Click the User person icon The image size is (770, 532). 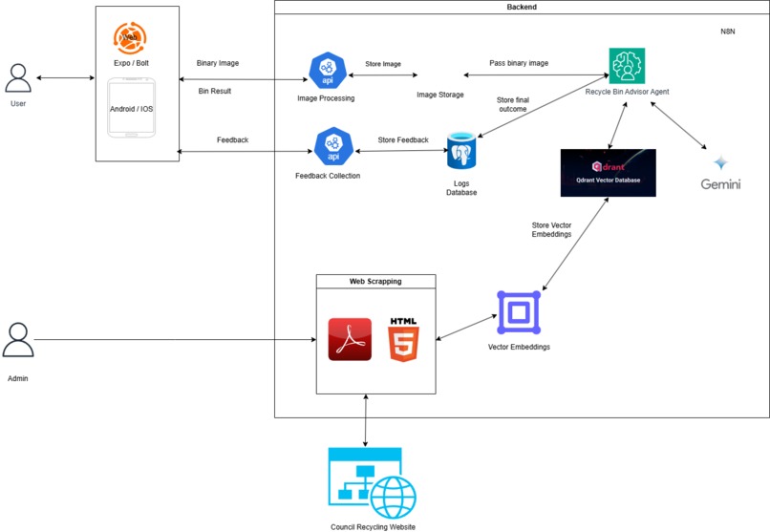pos(18,78)
